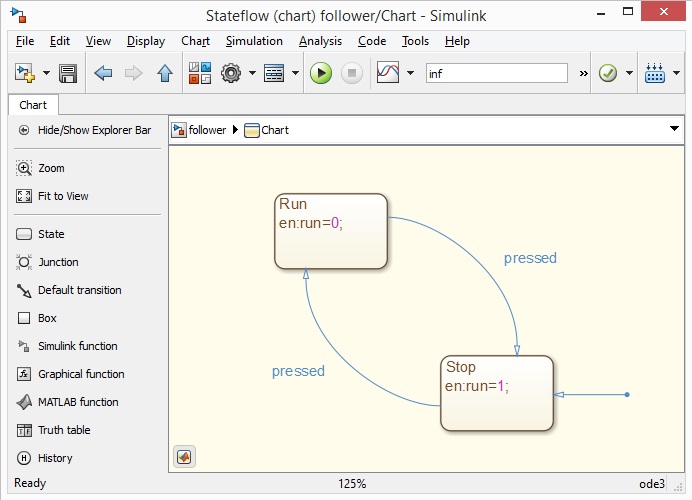Open the Edit menu
The height and width of the screenshot is (500, 692).
pyautogui.click(x=60, y=41)
